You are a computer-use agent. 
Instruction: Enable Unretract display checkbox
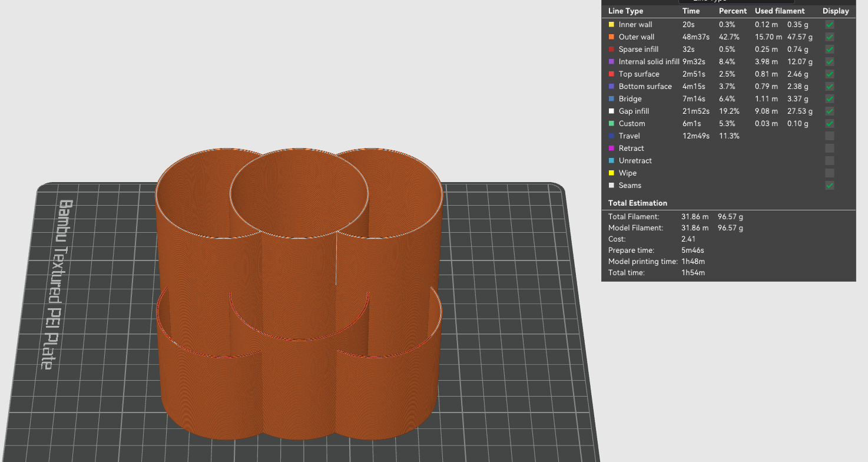829,161
